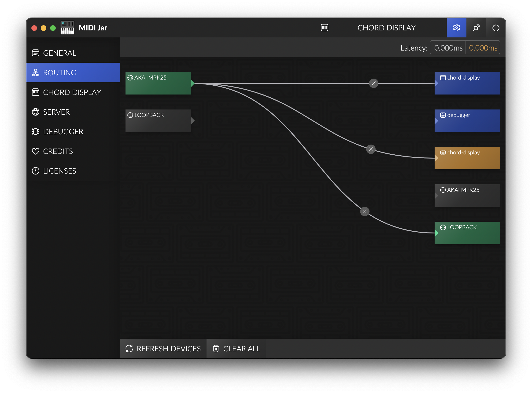Open the Server section

[x=56, y=112]
